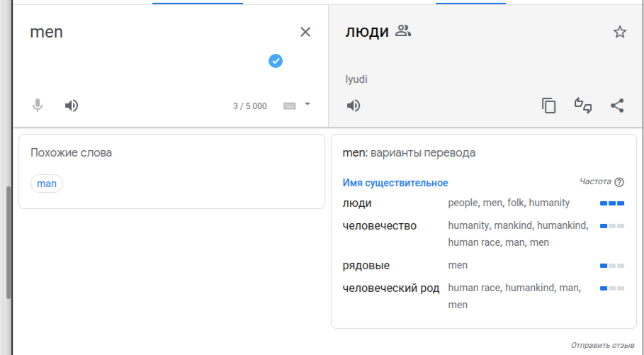Viewport: 644px width, 355px height.
Task: Open the virtual keyboard icon
Action: coord(290,106)
